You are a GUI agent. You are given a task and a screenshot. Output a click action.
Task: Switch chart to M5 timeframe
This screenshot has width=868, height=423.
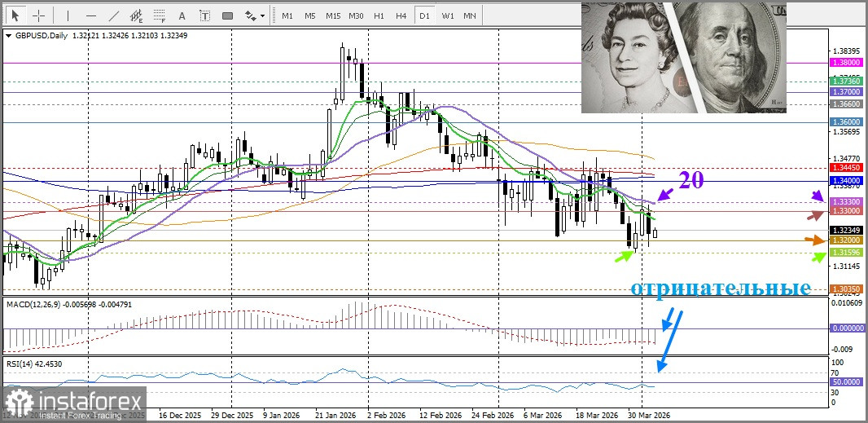point(310,15)
